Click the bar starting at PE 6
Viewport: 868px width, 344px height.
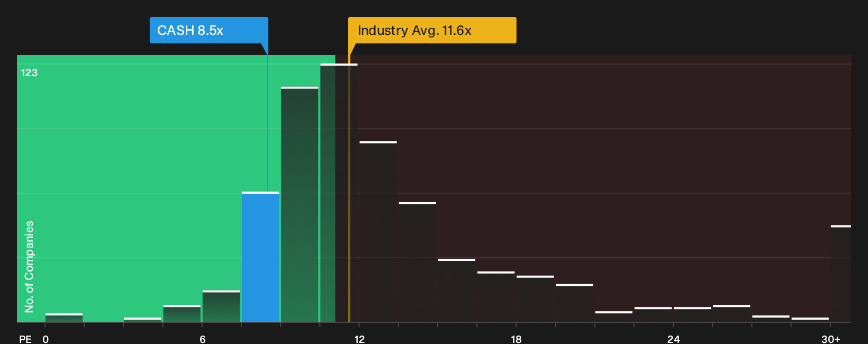point(221,306)
